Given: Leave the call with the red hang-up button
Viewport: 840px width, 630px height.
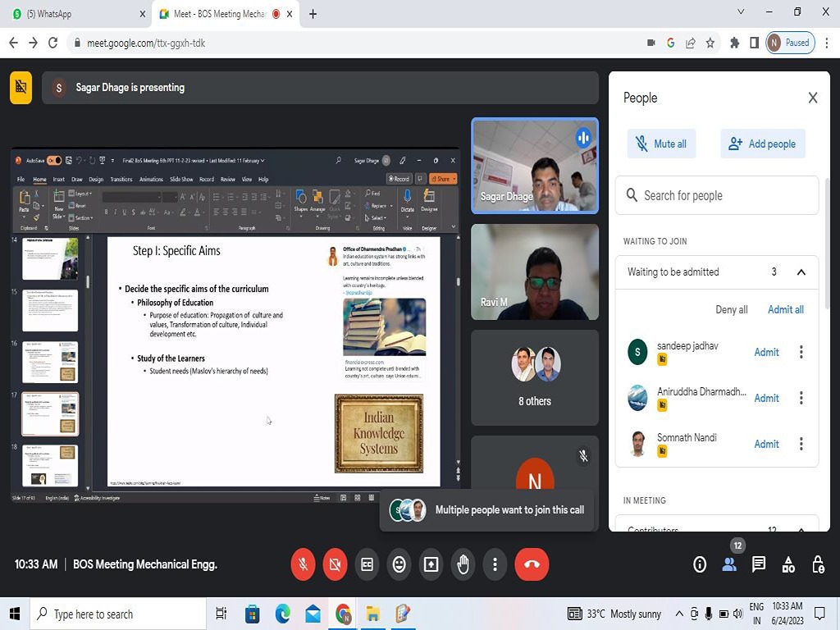Looking at the screenshot, I should click(x=532, y=564).
